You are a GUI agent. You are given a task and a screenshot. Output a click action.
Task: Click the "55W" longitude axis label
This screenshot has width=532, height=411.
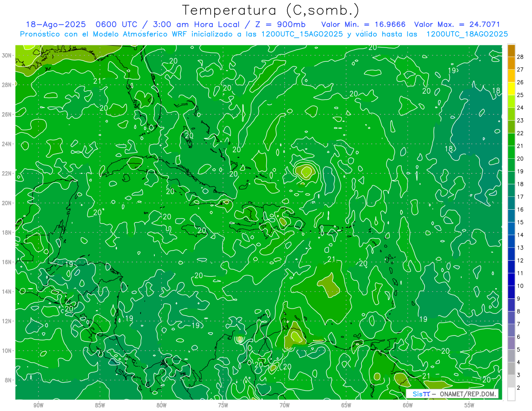click(x=469, y=405)
